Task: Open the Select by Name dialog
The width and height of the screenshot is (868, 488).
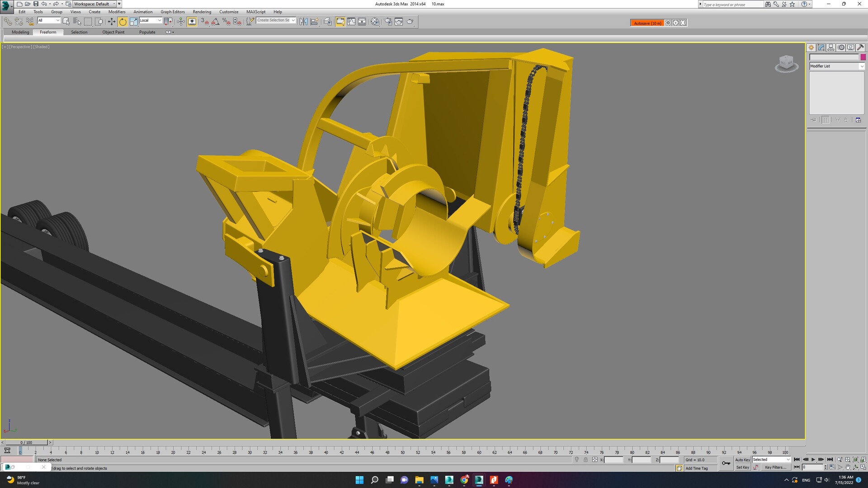Action: (77, 21)
